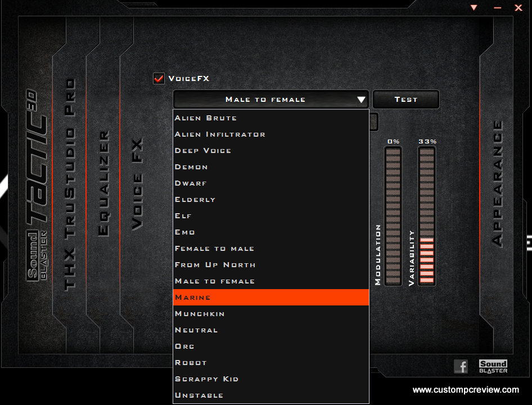Select Unstable voice preset
The image size is (532, 405).
(x=270, y=395)
